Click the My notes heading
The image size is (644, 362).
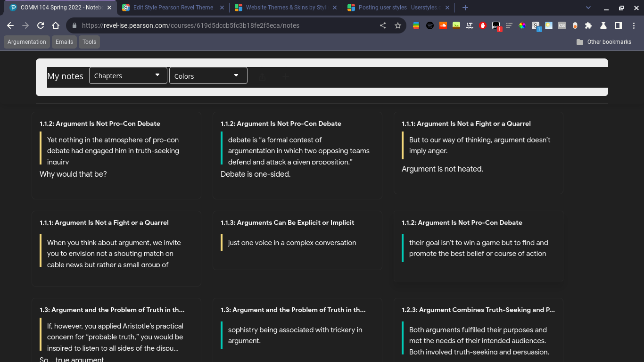click(x=65, y=76)
